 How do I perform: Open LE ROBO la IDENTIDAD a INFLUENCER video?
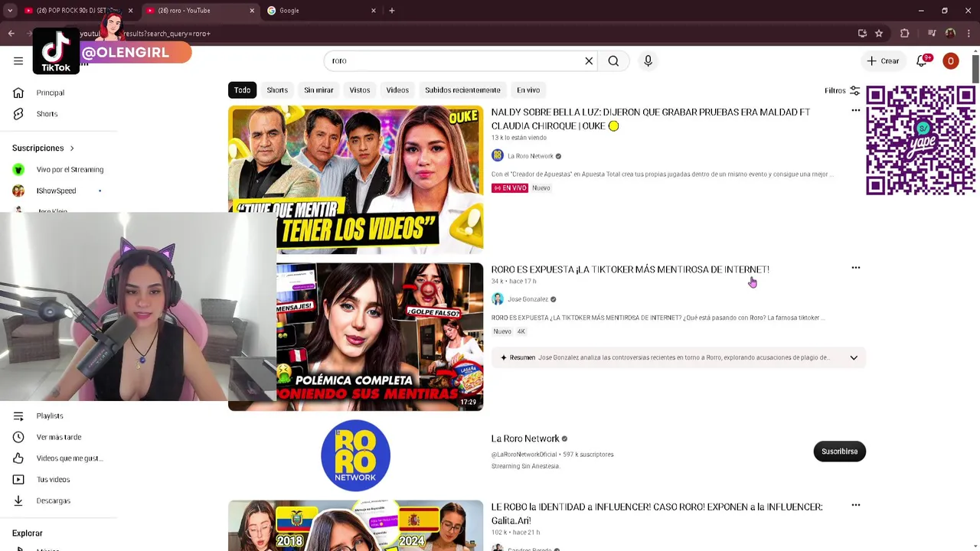tap(657, 514)
